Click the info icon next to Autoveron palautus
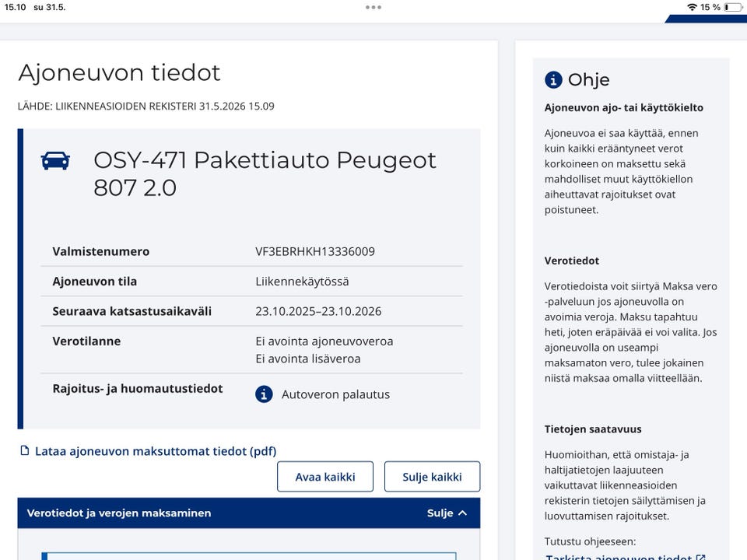 pyautogui.click(x=264, y=394)
